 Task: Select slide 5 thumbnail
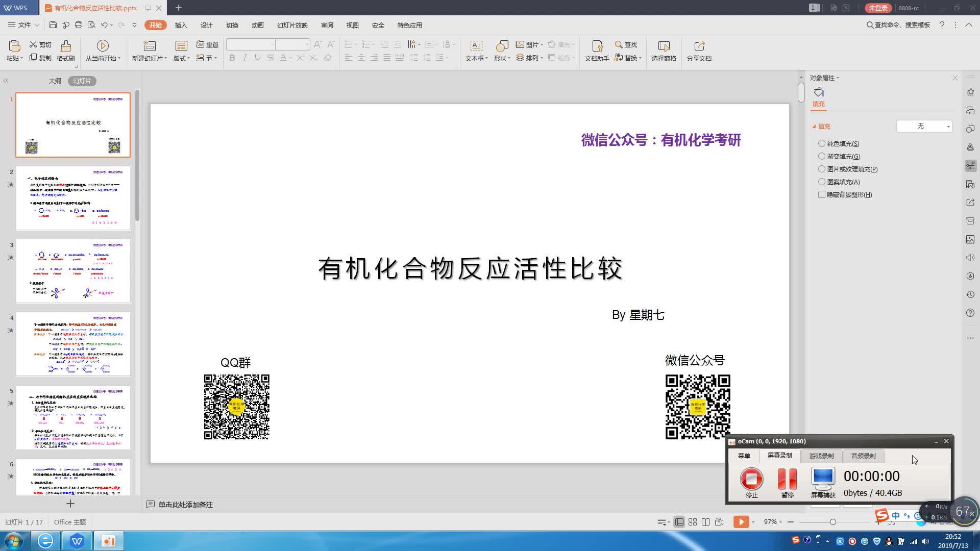point(73,417)
